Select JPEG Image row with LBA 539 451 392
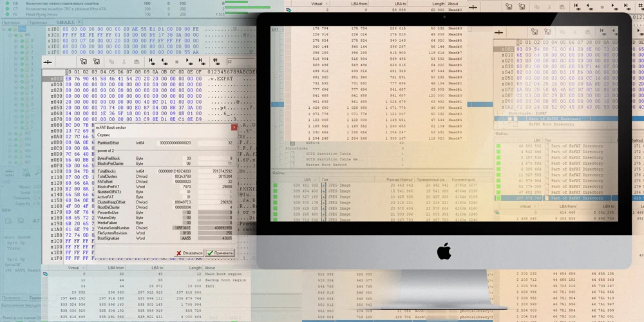The image size is (644, 322). [x=382, y=185]
